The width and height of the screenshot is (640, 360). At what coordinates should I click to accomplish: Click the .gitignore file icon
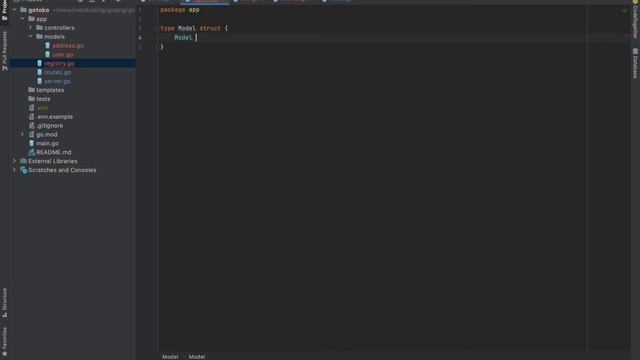pyautogui.click(x=31, y=126)
